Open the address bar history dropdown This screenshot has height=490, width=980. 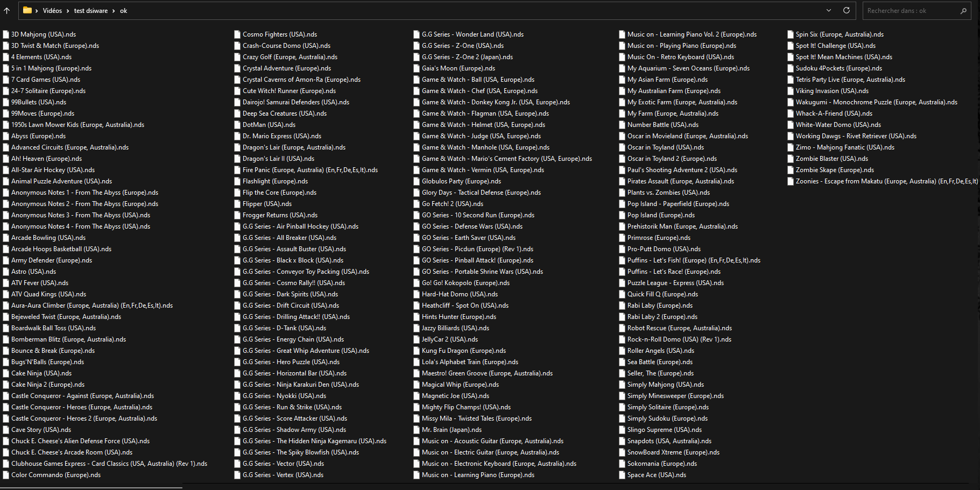[829, 10]
